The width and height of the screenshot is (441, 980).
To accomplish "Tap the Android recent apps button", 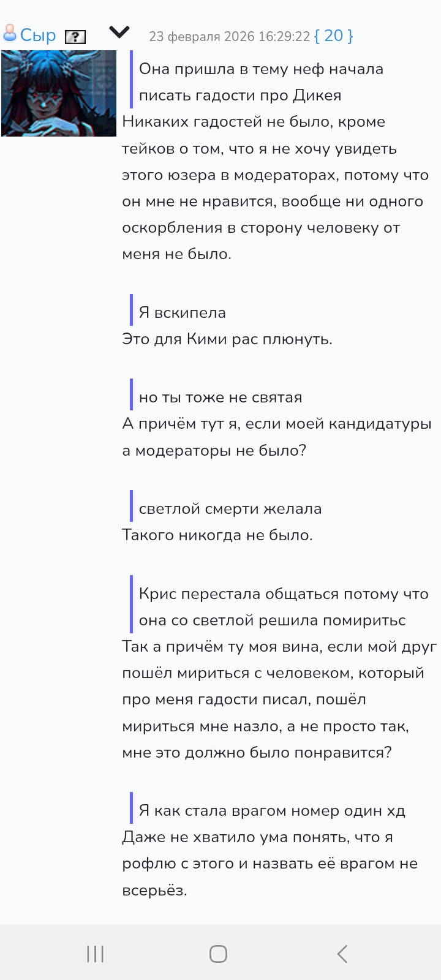I will point(96,954).
